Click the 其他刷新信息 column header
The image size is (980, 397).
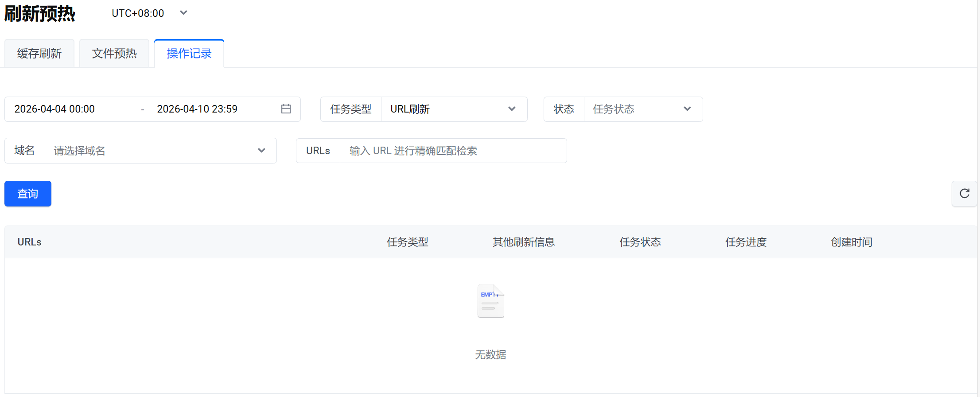coord(524,242)
